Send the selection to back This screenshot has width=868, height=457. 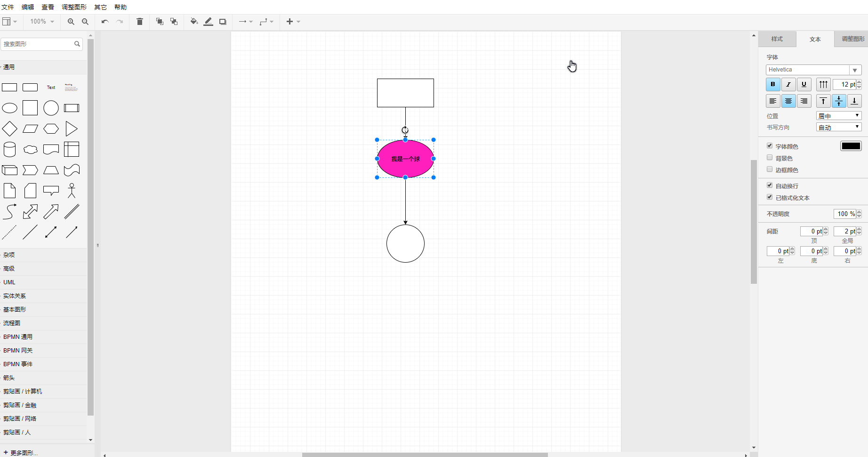tap(174, 22)
